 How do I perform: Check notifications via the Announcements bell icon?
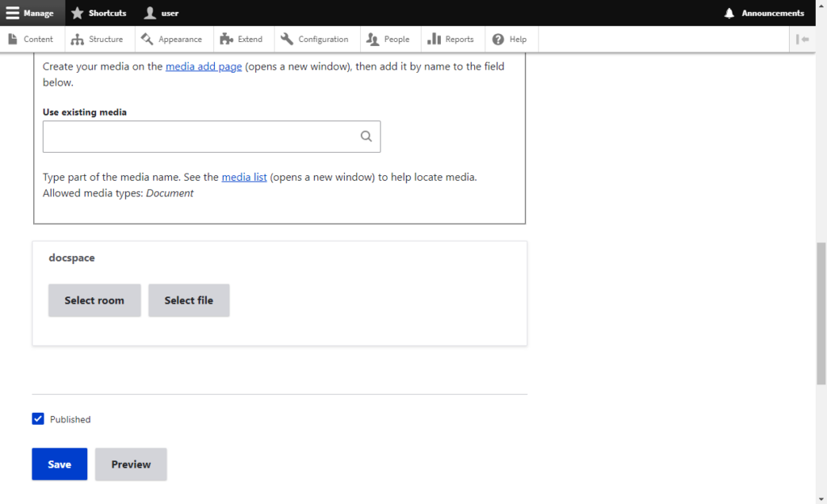click(729, 12)
